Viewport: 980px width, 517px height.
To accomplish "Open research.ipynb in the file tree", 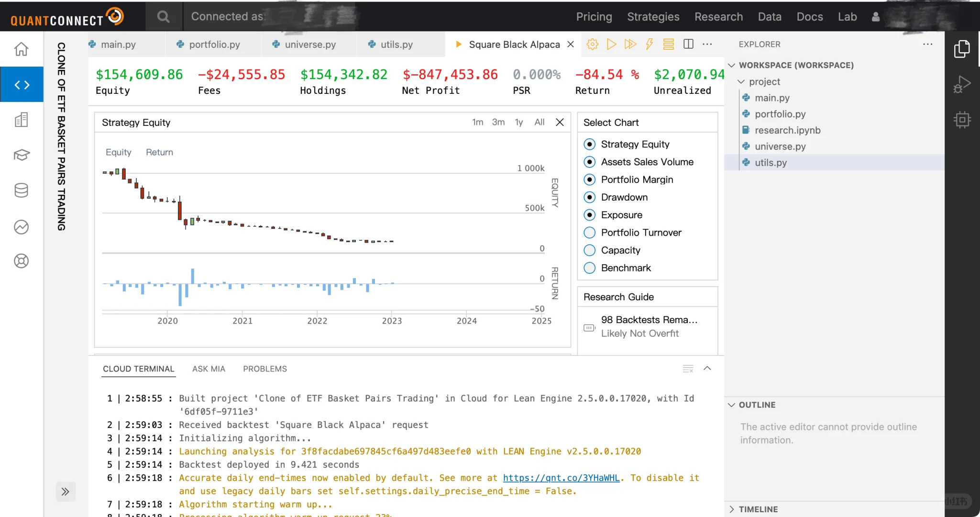I will point(787,130).
